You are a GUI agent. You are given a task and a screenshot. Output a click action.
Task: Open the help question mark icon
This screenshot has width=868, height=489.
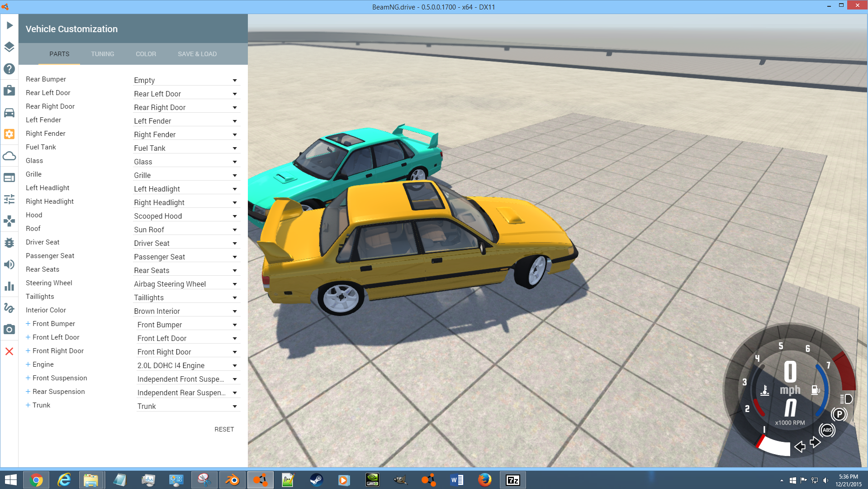[x=9, y=69]
